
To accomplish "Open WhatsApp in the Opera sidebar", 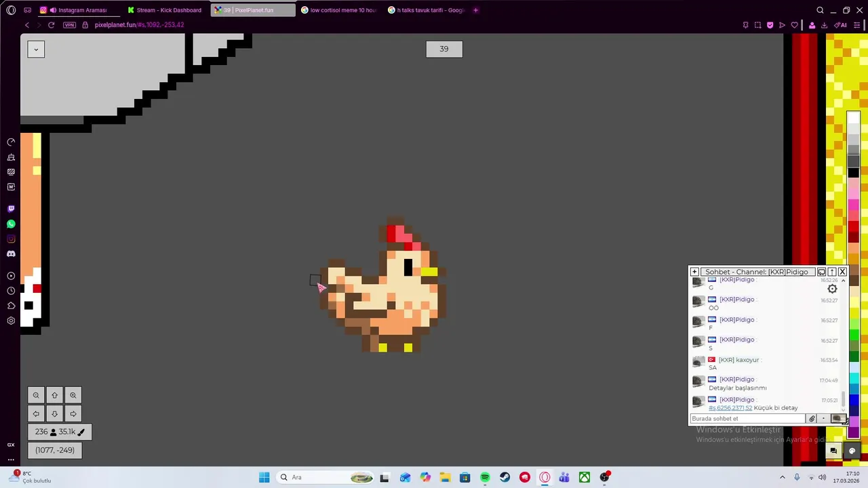I will pos(11,224).
